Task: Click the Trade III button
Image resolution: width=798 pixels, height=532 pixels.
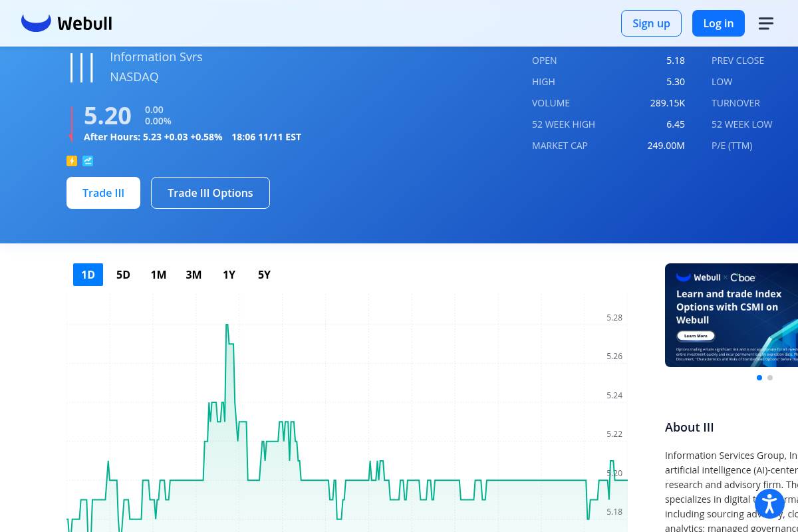Action: [103, 193]
